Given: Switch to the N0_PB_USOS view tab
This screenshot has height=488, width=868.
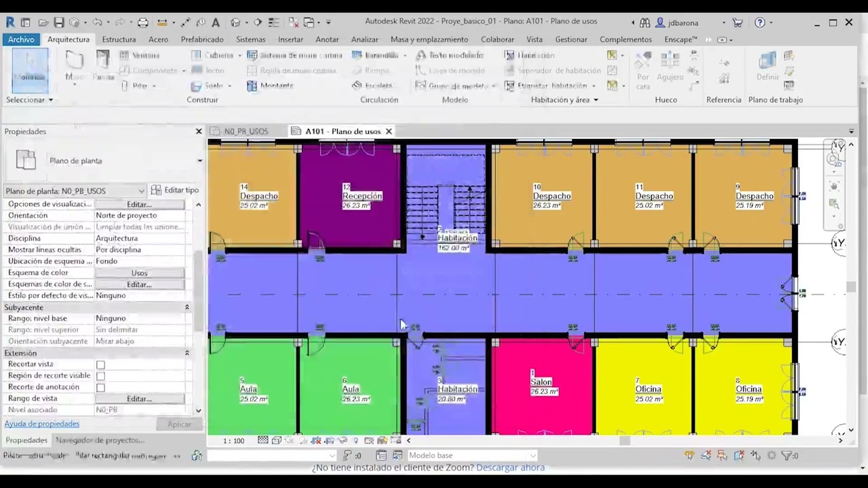Looking at the screenshot, I should pyautogui.click(x=245, y=131).
